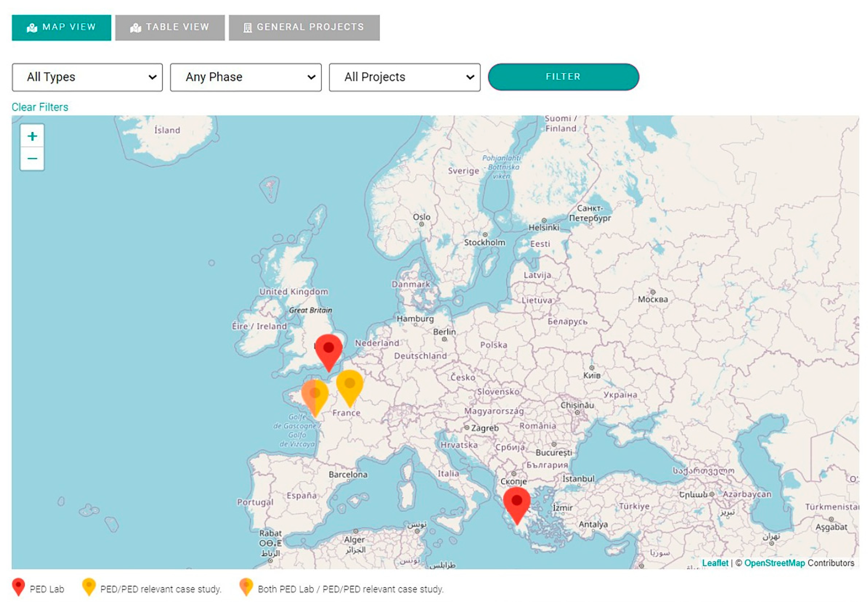The height and width of the screenshot is (606, 868).
Task: Open the All Projects dropdown
Action: click(x=405, y=77)
